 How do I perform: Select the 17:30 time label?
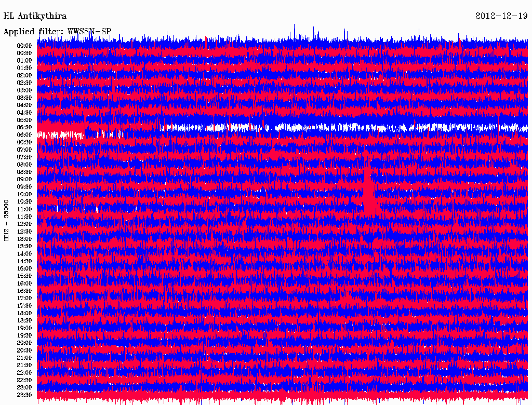click(24, 306)
